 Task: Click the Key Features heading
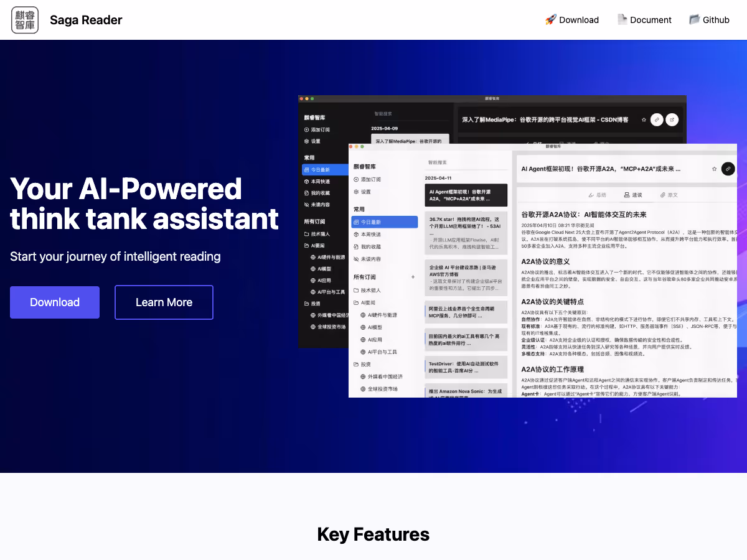point(374,534)
